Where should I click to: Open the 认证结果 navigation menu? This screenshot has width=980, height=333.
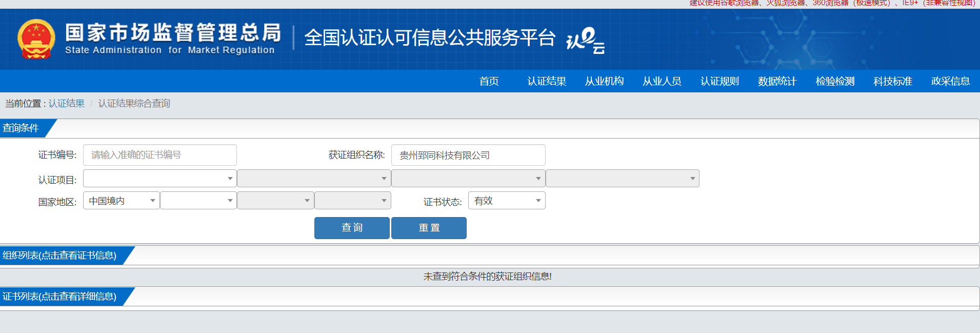pos(547,81)
